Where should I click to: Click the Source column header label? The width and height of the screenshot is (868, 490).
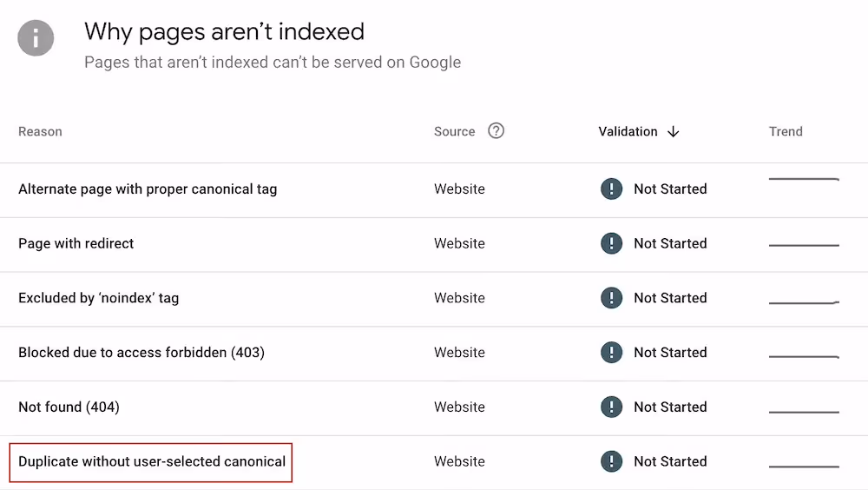point(454,132)
